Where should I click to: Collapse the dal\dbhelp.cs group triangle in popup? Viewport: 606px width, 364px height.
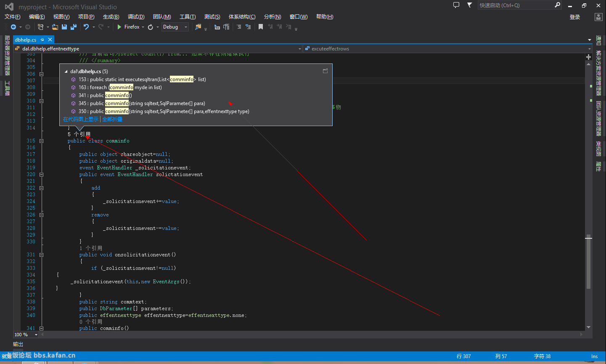tap(66, 71)
